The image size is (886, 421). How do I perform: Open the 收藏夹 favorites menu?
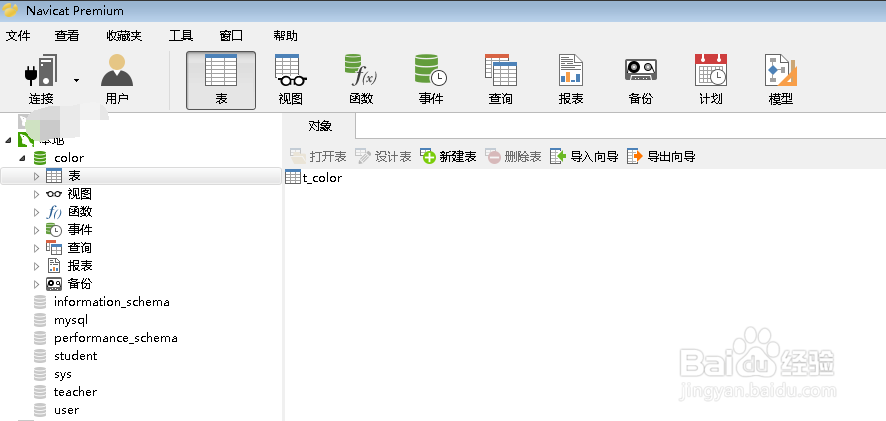[124, 36]
